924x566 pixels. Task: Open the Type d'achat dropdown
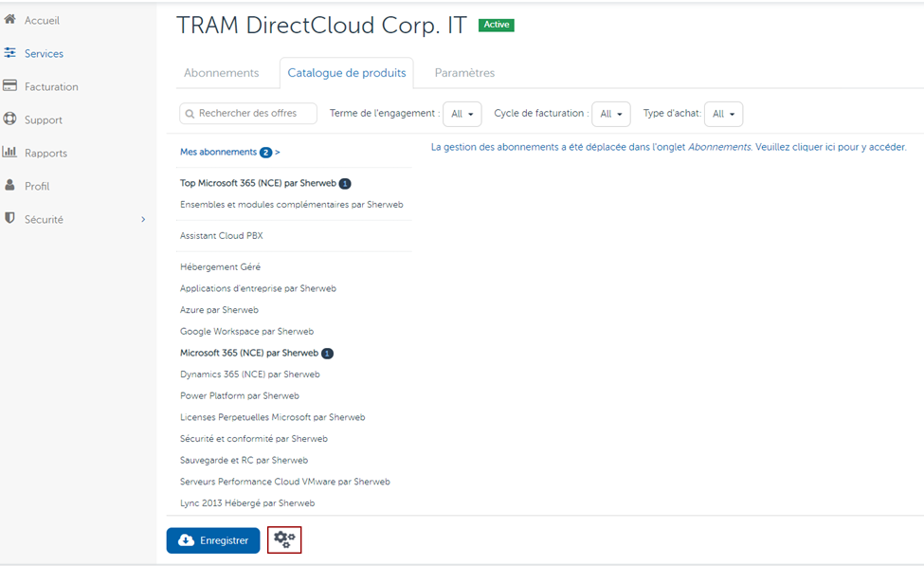point(724,114)
